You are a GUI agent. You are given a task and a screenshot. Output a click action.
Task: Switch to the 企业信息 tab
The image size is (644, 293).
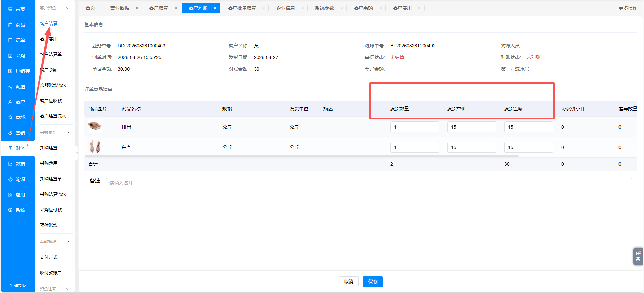[286, 8]
